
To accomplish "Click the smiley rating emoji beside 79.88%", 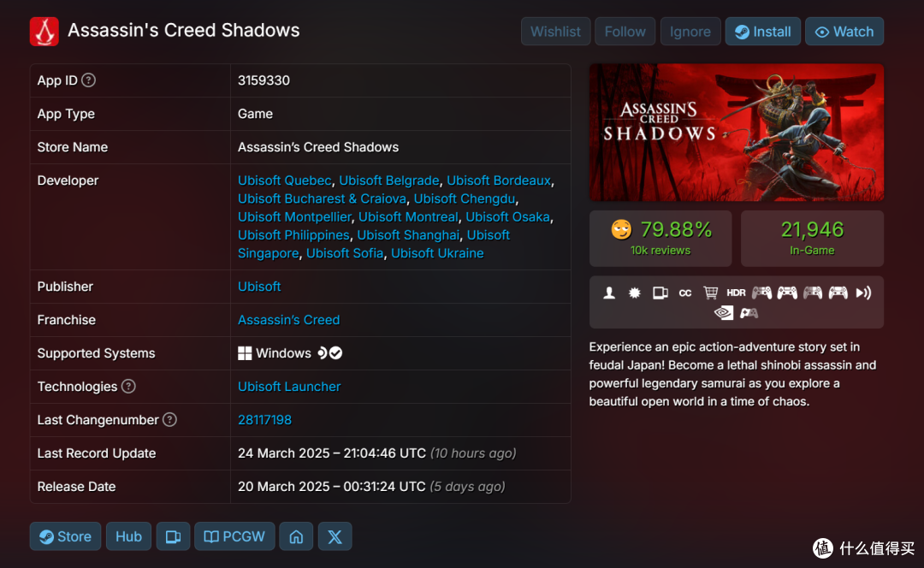I will point(621,229).
